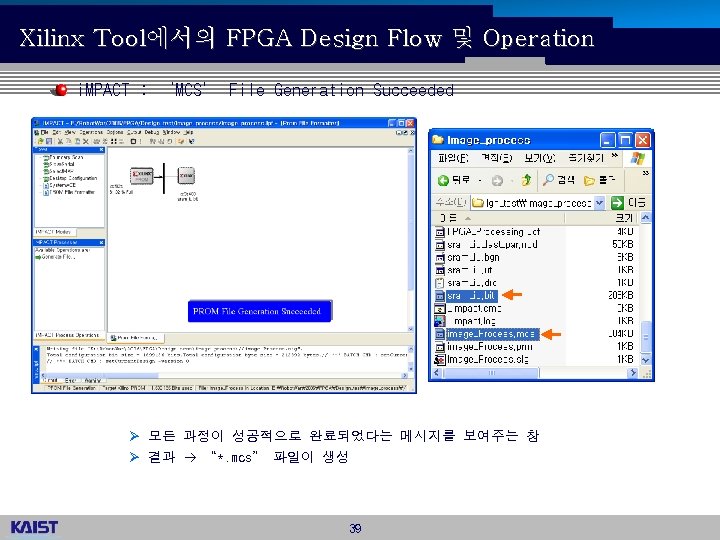Open the View menu in iMPACT
Image resolution: width=720 pixels, height=540 pixels.
(x=70, y=132)
